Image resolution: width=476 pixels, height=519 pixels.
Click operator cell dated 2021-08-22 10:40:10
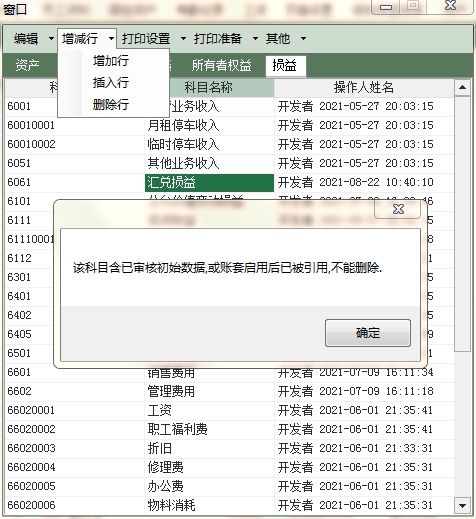[x=364, y=182]
